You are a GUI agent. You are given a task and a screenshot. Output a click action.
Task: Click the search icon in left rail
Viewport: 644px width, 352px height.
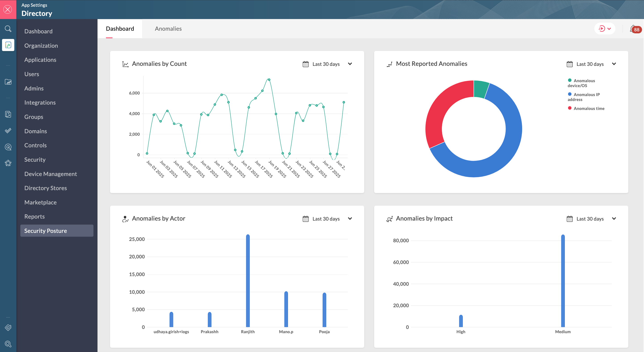[x=8, y=29]
